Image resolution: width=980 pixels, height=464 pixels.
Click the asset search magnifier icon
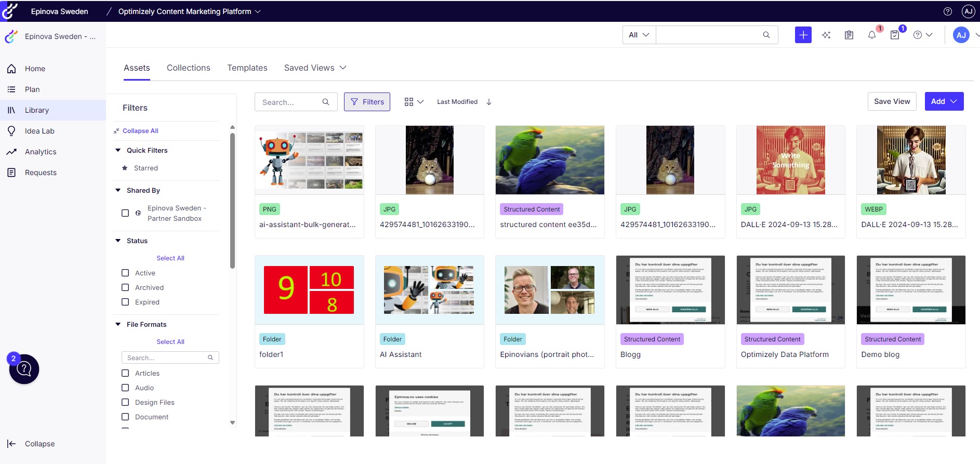[x=326, y=102]
